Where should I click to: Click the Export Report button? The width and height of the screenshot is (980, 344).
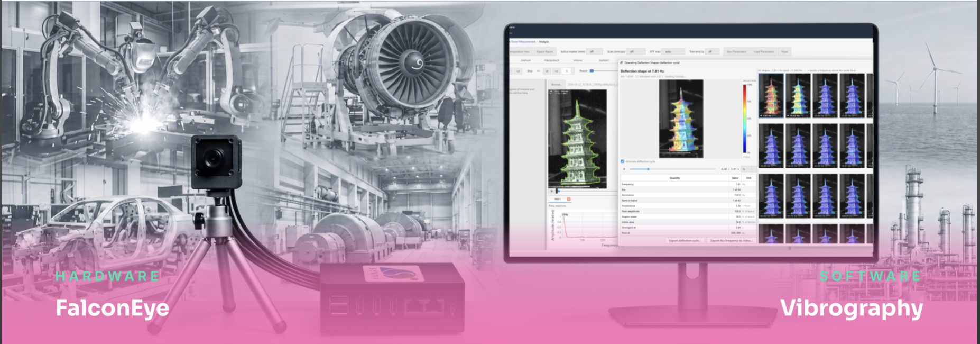(x=545, y=52)
